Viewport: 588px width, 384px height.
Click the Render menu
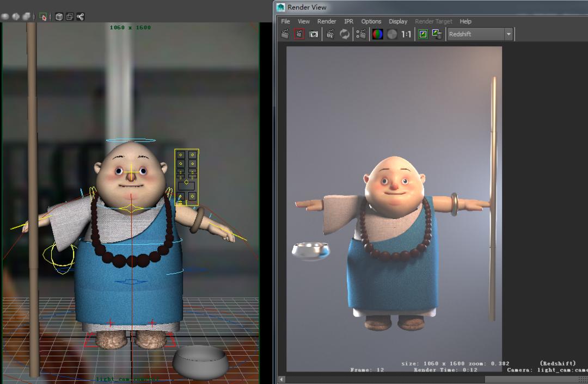click(x=327, y=21)
